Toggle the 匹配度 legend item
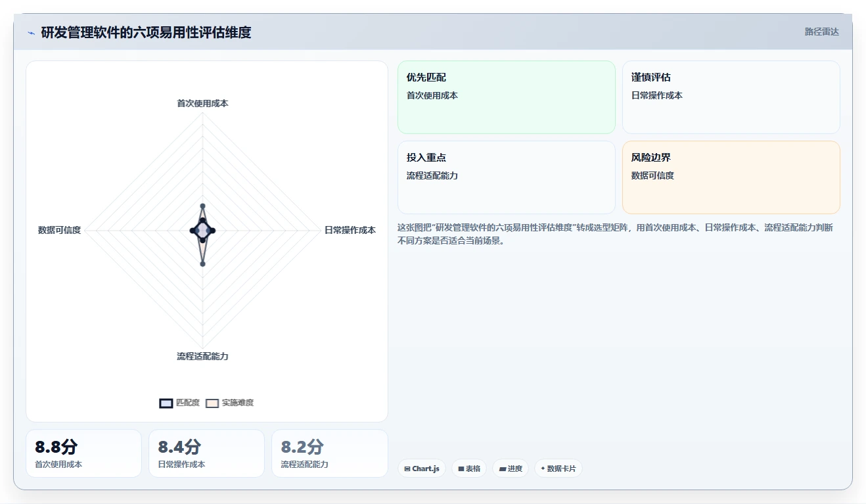Image resolution: width=866 pixels, height=504 pixels. click(179, 403)
